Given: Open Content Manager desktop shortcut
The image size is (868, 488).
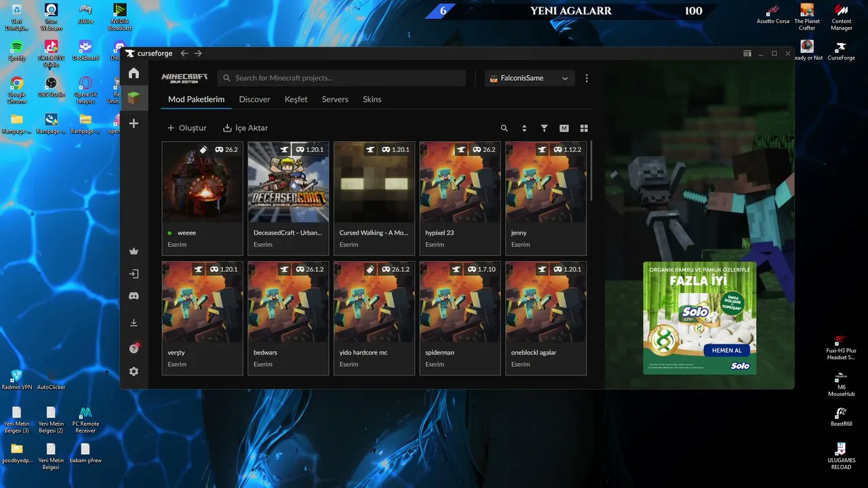Looking at the screenshot, I should 842,17.
